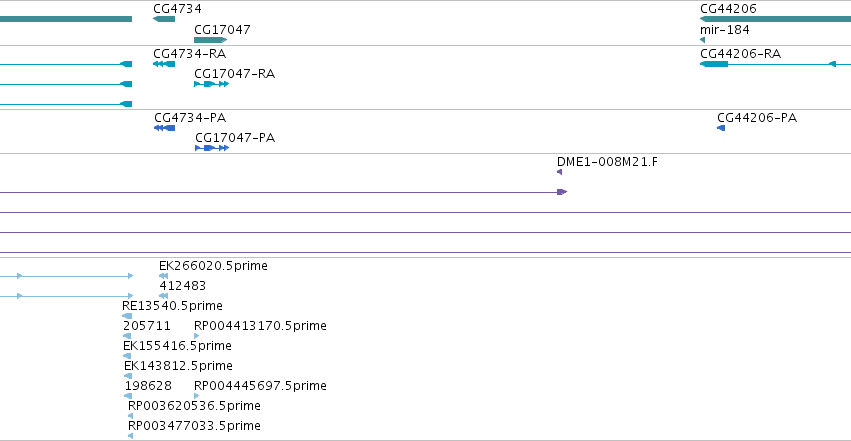Click the RP004413170.5prime arrow glyph
851x441 pixels.
(x=196, y=336)
